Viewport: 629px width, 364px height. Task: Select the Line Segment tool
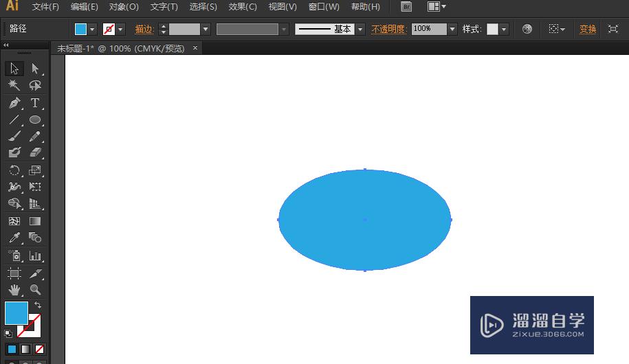(x=14, y=120)
